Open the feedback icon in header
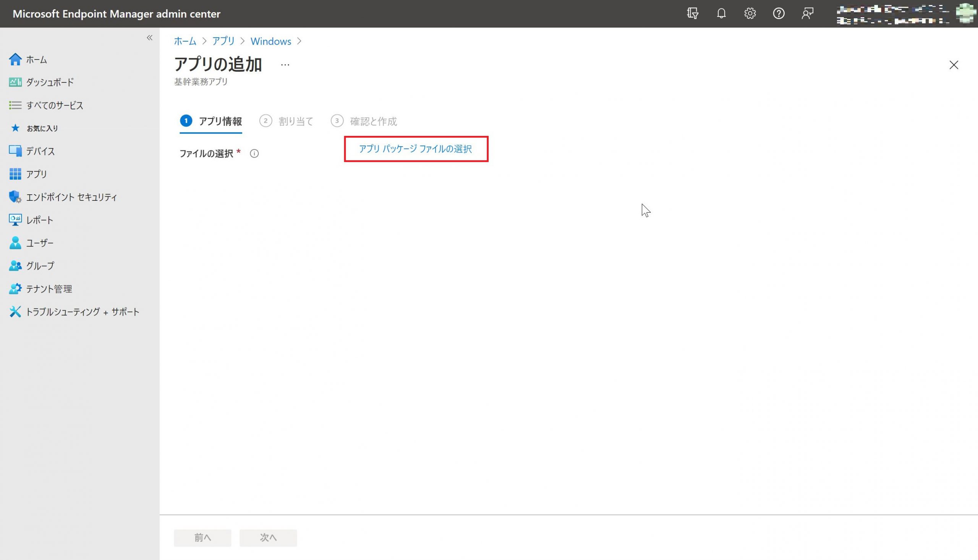Viewport: 978px width, 560px height. (x=807, y=14)
